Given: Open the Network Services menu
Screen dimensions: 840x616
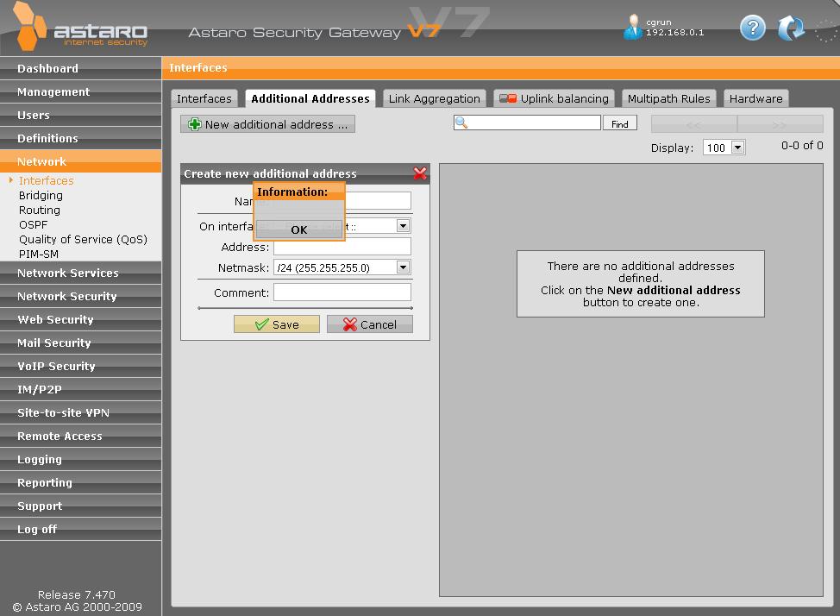Looking at the screenshot, I should pos(80,273).
